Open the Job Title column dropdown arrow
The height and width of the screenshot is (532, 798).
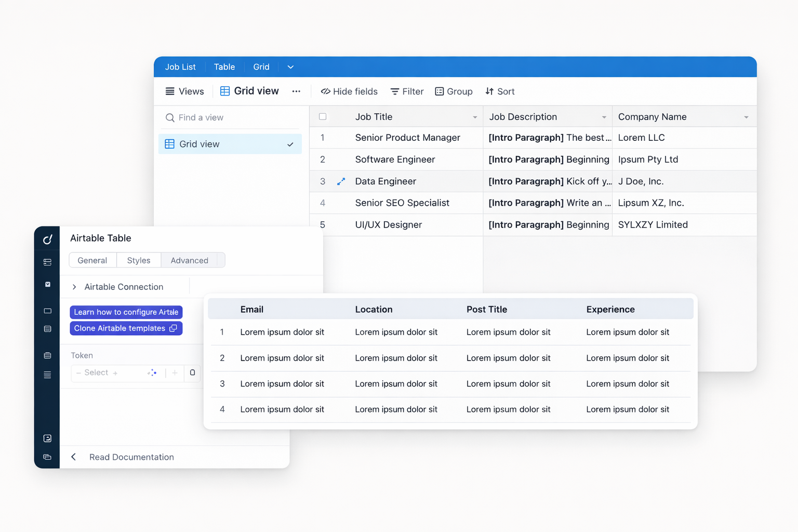point(475,117)
